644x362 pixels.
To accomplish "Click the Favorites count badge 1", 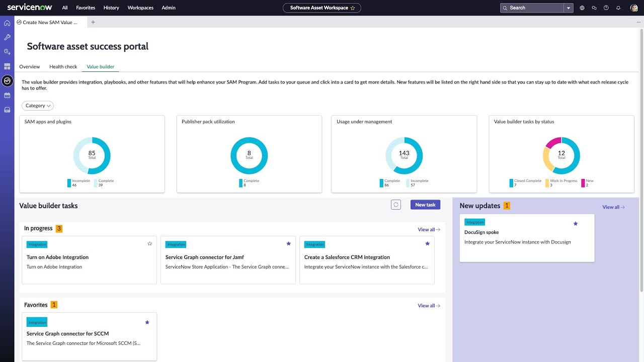I will click(x=54, y=305).
